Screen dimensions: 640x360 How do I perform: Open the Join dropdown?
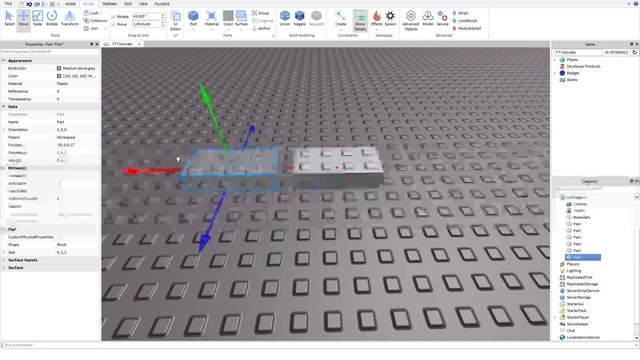click(x=95, y=29)
